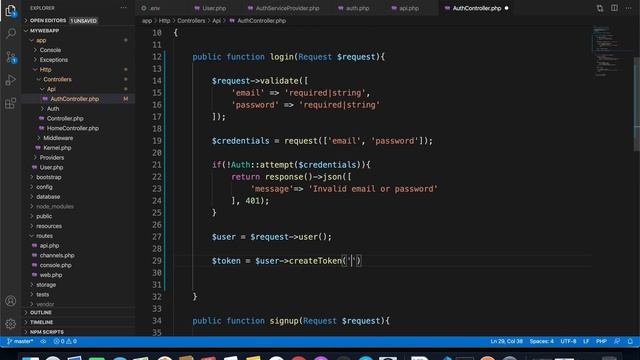Screen dimensions: 640x360
Task: Expand the resources folder
Action: [49, 227]
